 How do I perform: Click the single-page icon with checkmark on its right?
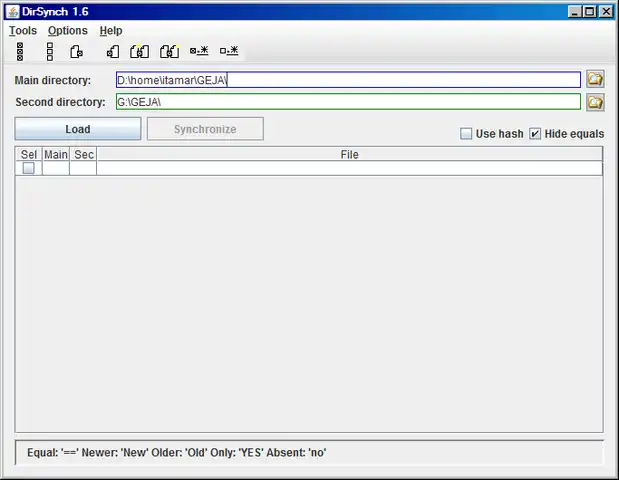coord(76,51)
